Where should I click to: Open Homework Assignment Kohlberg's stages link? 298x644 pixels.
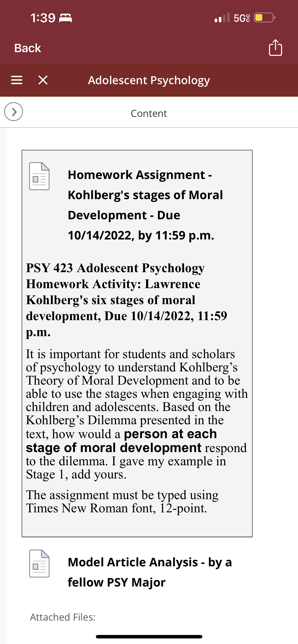pos(145,205)
